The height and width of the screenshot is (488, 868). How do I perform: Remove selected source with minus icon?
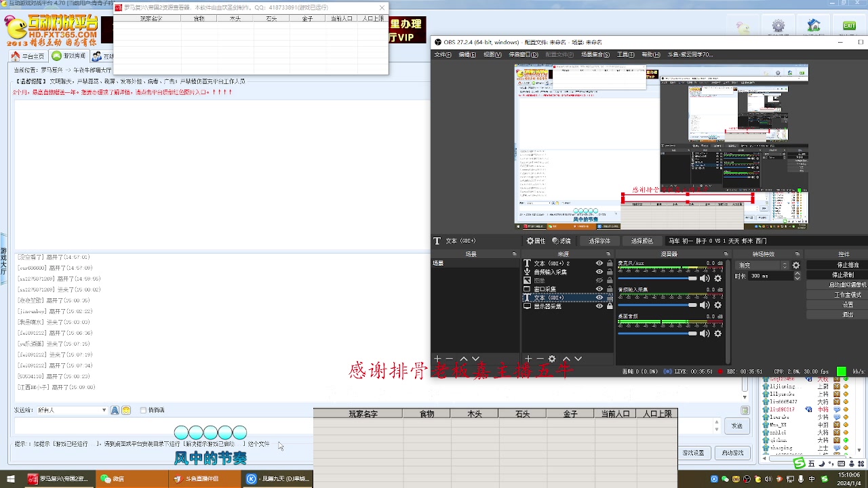pos(540,359)
